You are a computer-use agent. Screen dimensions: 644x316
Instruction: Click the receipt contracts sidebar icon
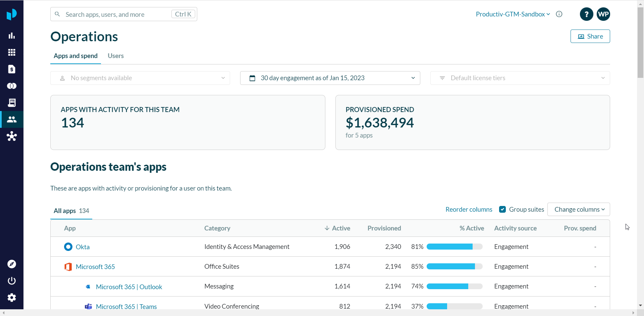click(12, 103)
